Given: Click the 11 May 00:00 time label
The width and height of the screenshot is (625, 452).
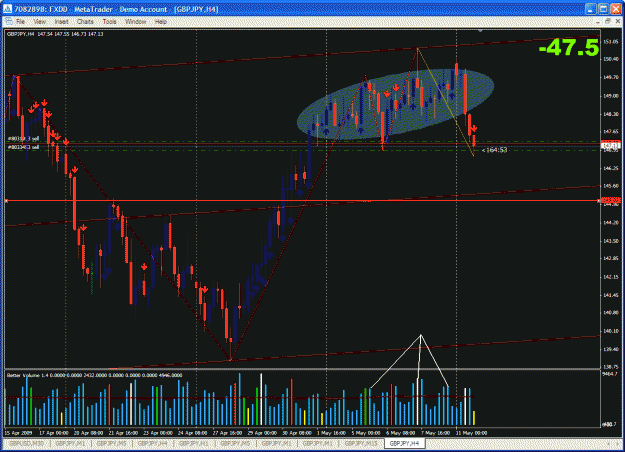Looking at the screenshot, I should [x=471, y=432].
